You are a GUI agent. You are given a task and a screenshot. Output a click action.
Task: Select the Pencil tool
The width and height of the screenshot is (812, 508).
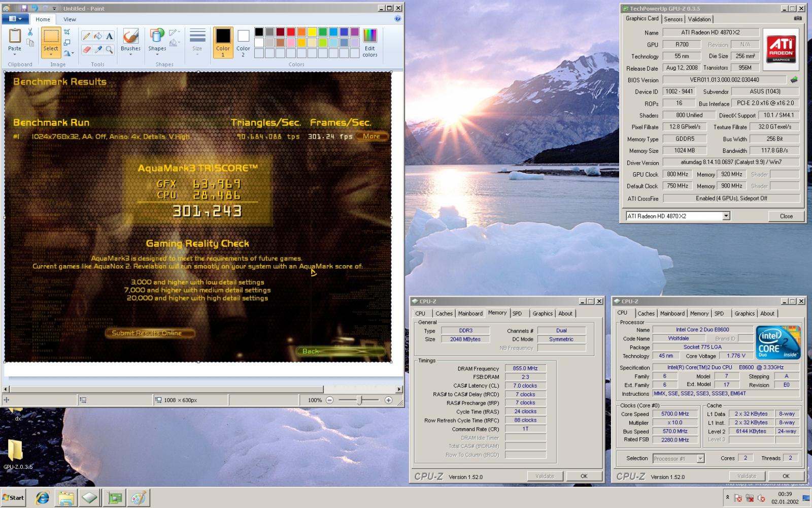87,36
